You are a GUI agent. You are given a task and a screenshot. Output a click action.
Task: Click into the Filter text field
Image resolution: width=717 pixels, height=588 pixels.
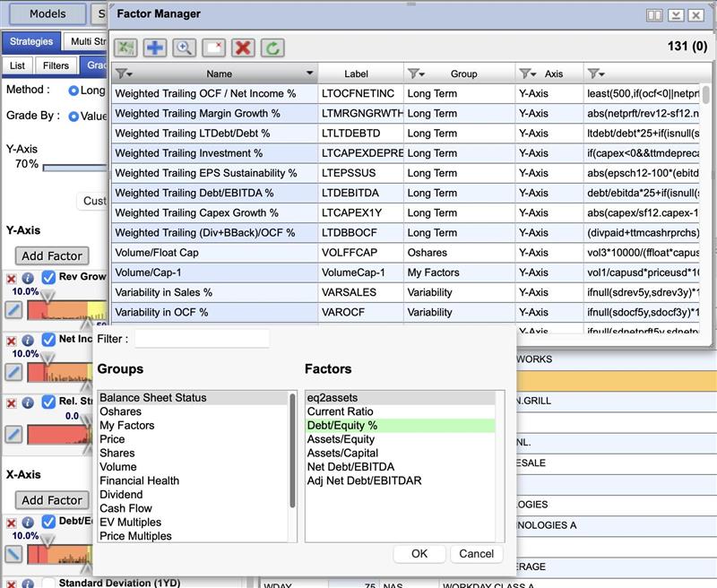click(202, 339)
